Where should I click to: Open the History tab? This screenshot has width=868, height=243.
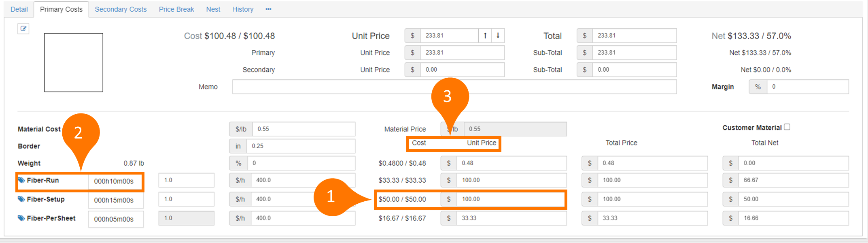click(243, 9)
